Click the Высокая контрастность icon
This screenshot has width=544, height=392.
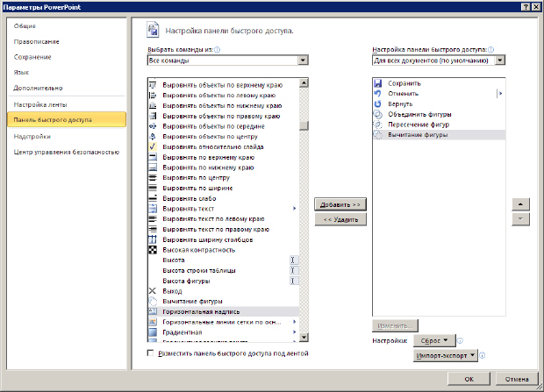click(x=153, y=250)
